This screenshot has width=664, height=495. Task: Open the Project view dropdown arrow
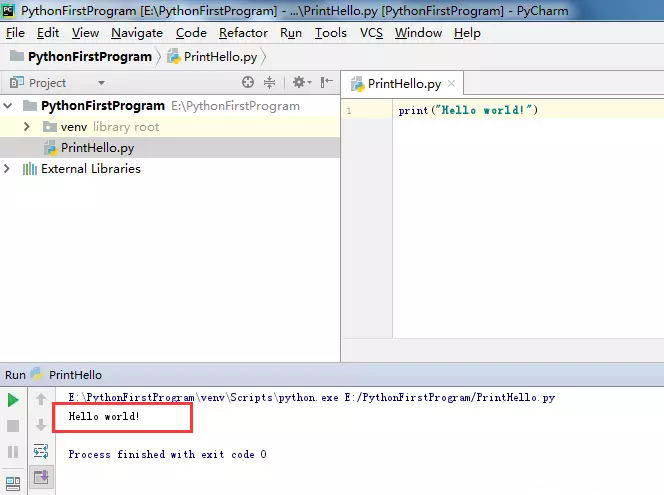click(101, 83)
